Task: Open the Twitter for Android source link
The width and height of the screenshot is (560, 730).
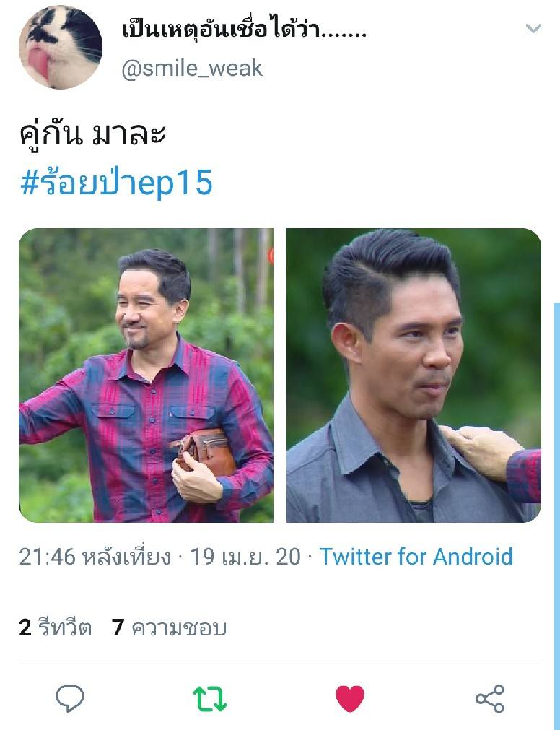Action: click(x=416, y=557)
